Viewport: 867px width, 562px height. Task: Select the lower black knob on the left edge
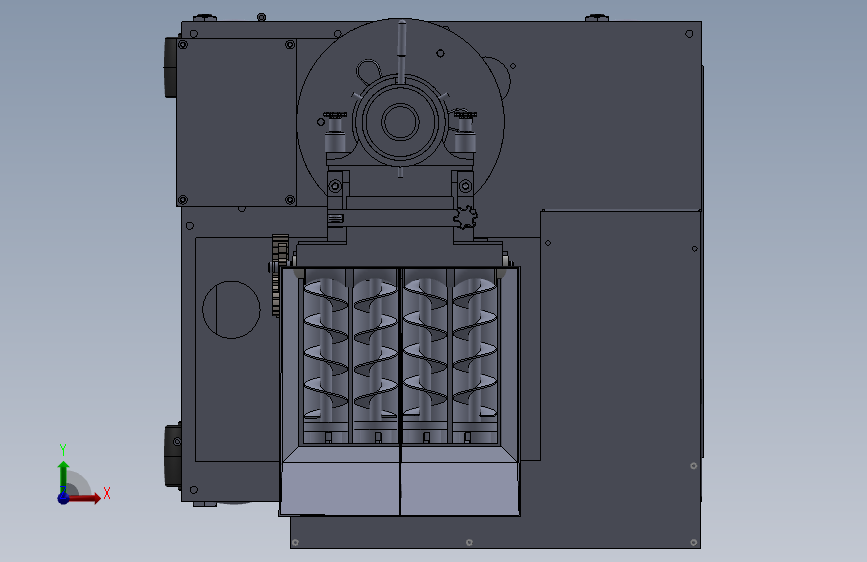[x=173, y=456]
